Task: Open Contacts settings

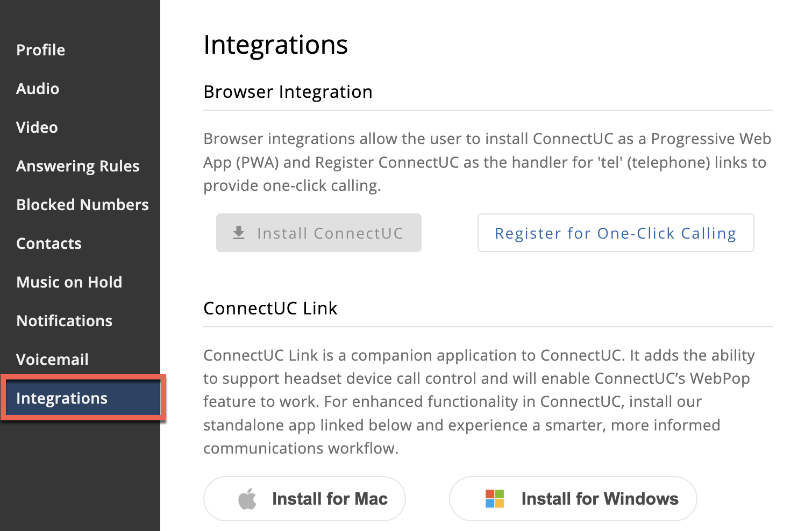Action: 49,243
